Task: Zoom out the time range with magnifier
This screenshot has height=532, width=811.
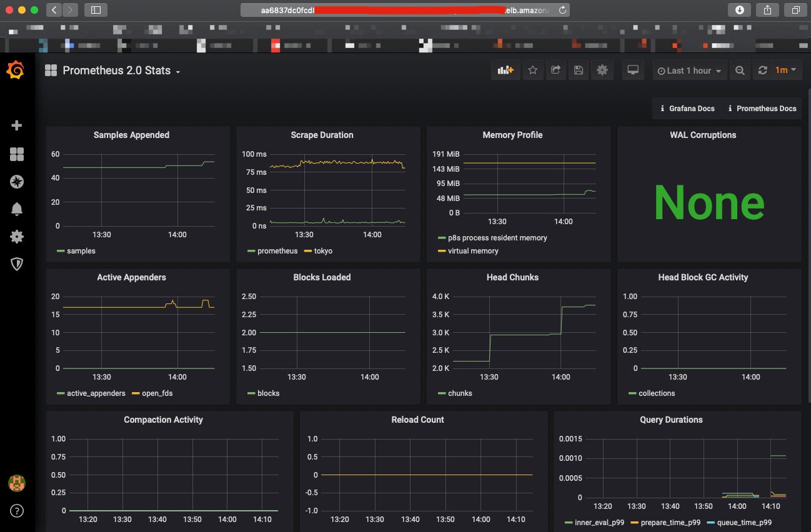Action: click(x=740, y=70)
